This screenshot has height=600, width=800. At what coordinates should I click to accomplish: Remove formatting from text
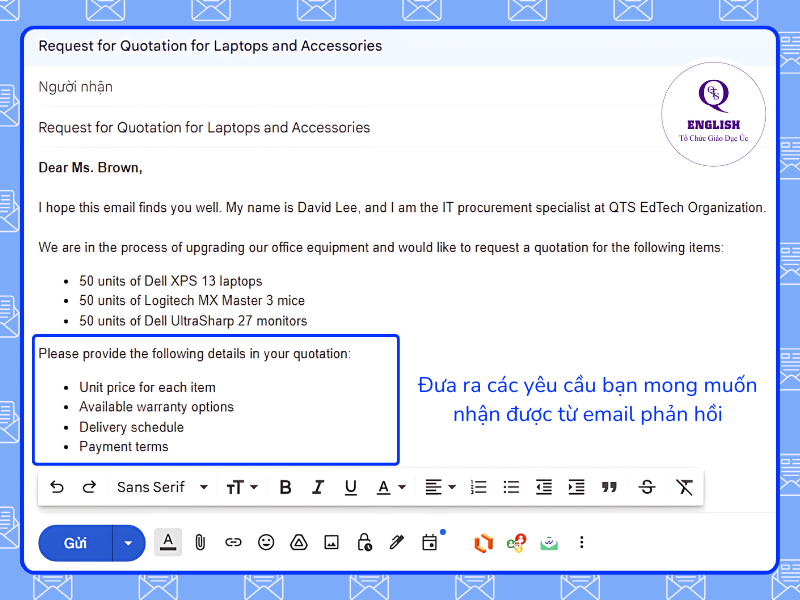point(684,487)
